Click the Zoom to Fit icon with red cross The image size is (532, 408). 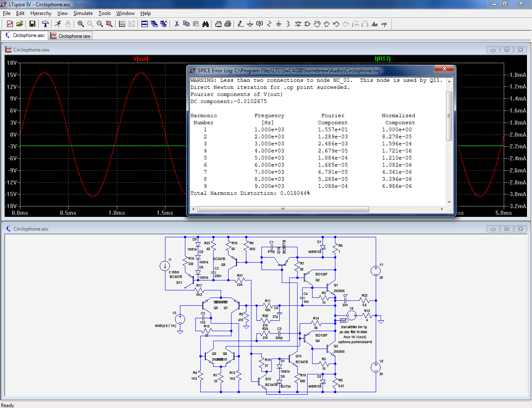109,24
